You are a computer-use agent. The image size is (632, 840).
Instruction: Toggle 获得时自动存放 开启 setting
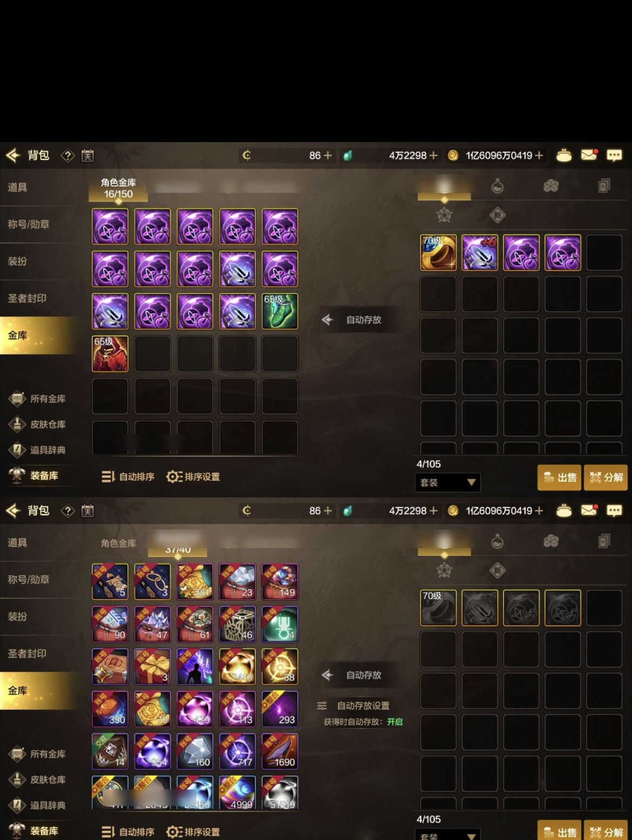tap(363, 722)
